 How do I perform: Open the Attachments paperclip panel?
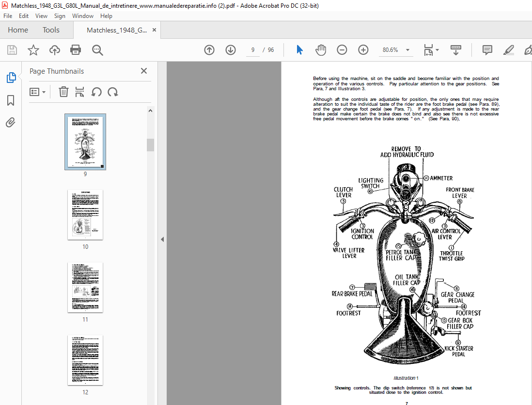(11, 122)
